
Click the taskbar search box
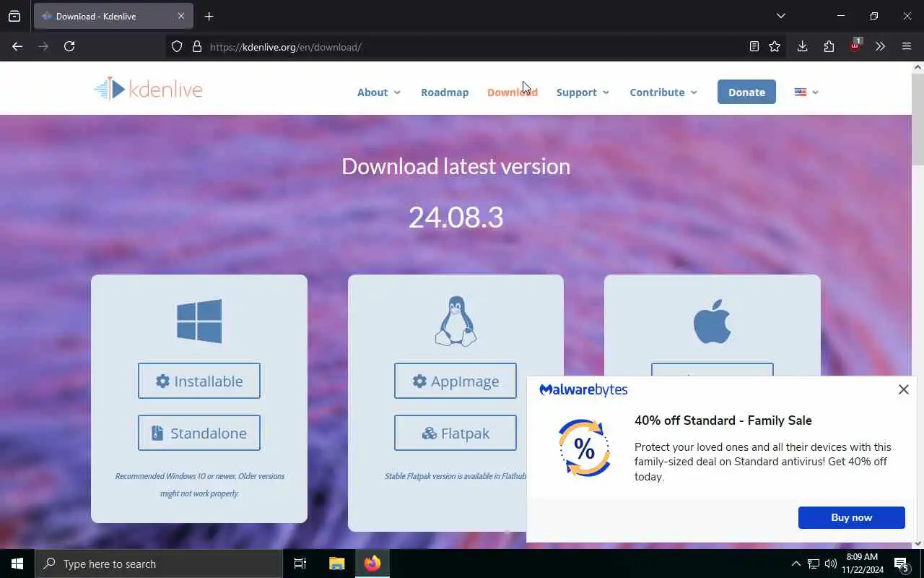point(159,564)
